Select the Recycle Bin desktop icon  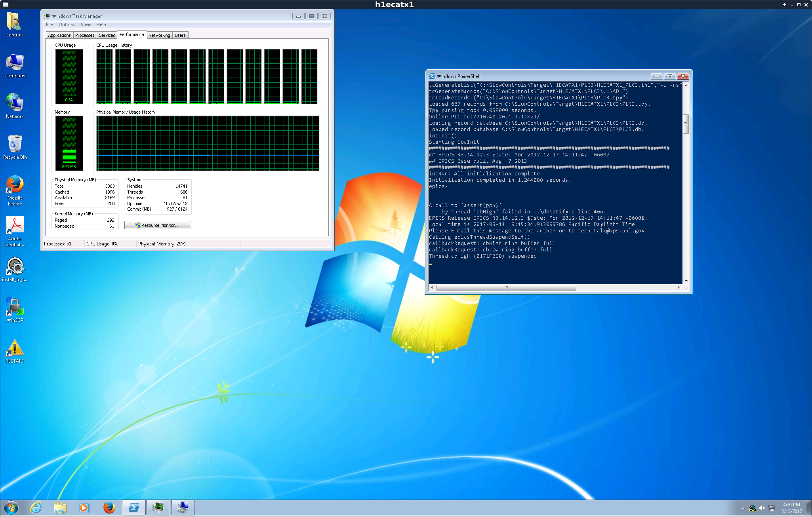(15, 147)
